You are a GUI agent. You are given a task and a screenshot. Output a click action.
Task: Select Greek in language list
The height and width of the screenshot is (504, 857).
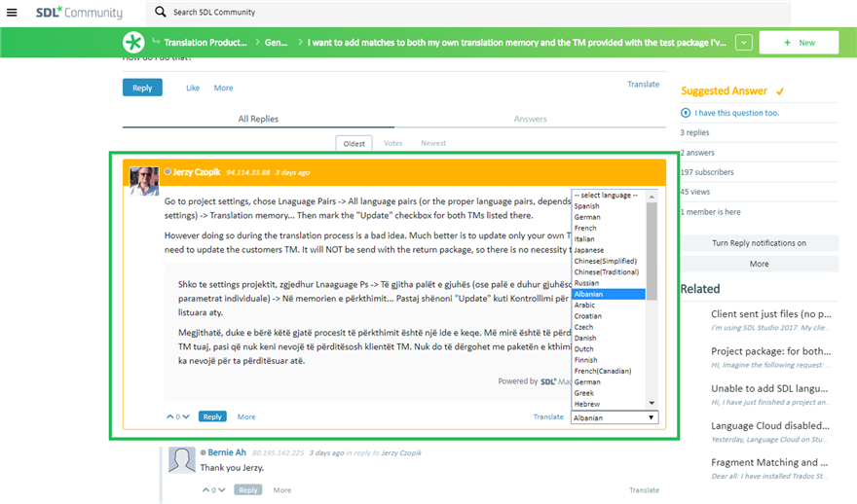[x=583, y=393]
